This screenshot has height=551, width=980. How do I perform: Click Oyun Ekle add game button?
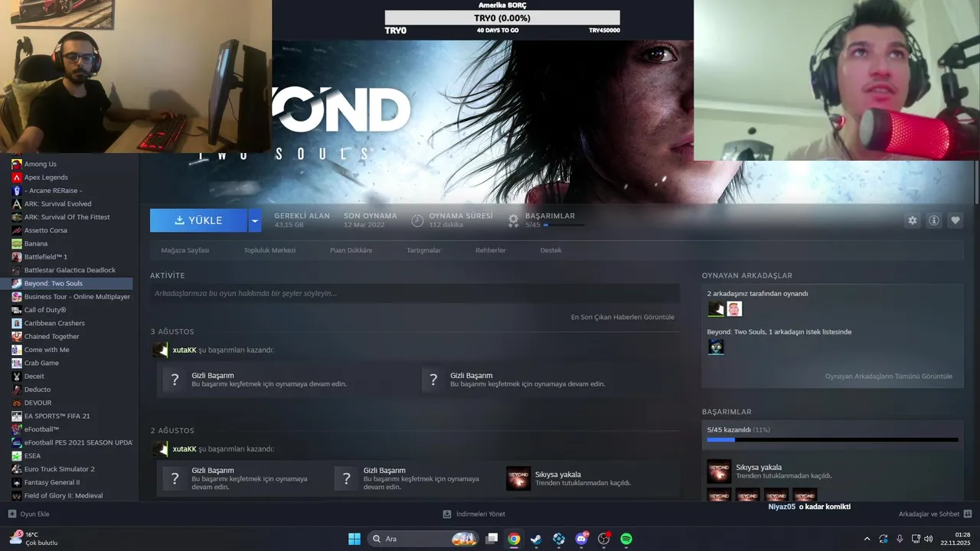coord(29,514)
